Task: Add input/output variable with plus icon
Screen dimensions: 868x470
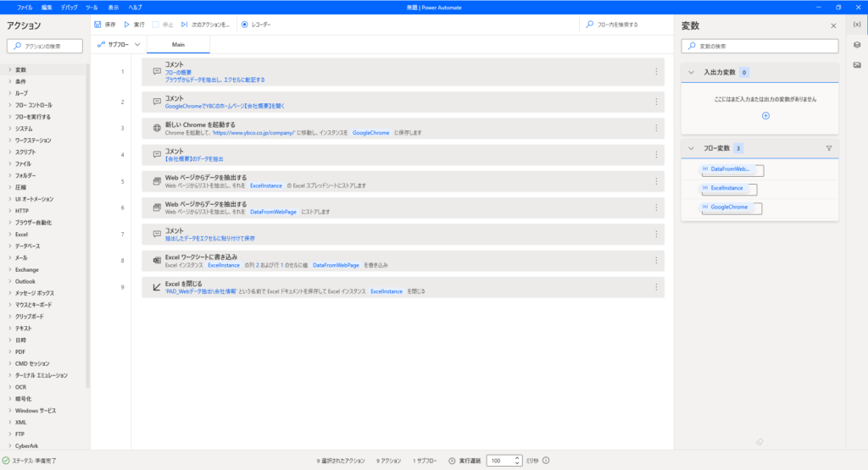Action: click(x=765, y=115)
